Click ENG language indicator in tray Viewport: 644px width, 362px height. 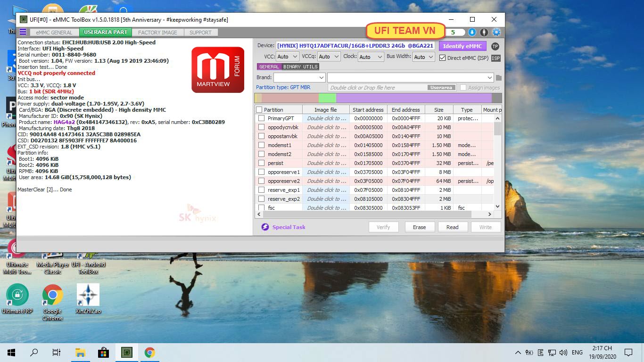tap(577, 353)
